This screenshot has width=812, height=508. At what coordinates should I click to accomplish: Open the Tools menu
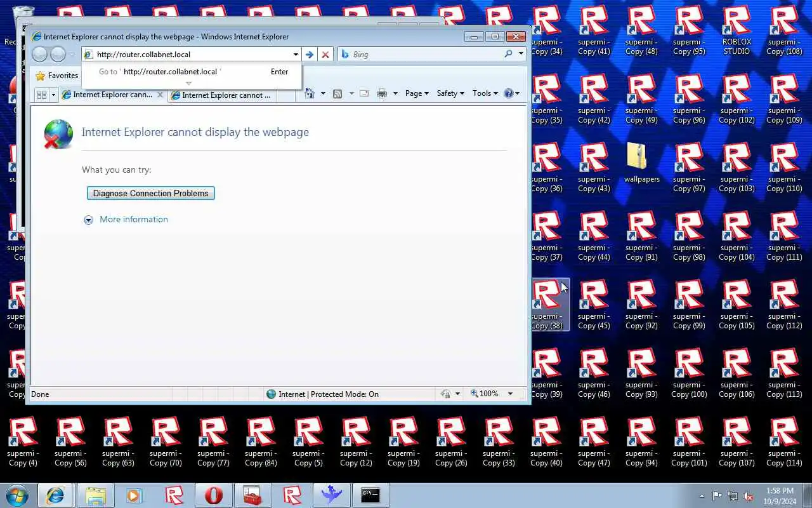click(485, 93)
